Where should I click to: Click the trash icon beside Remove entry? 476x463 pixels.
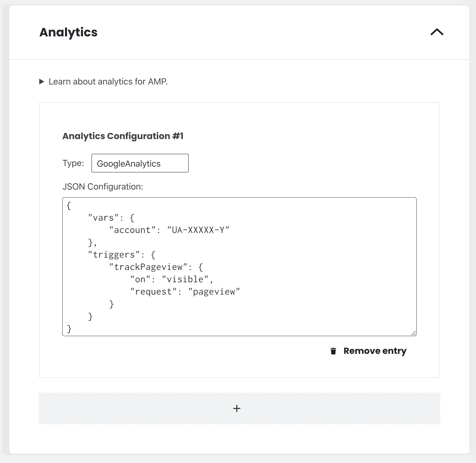click(333, 351)
